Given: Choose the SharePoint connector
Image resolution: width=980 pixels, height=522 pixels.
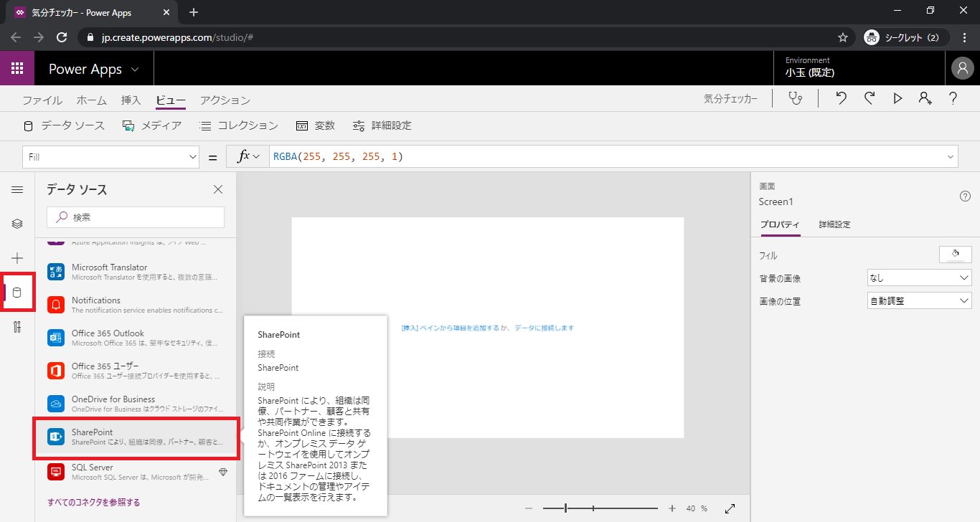Looking at the screenshot, I should 136,439.
